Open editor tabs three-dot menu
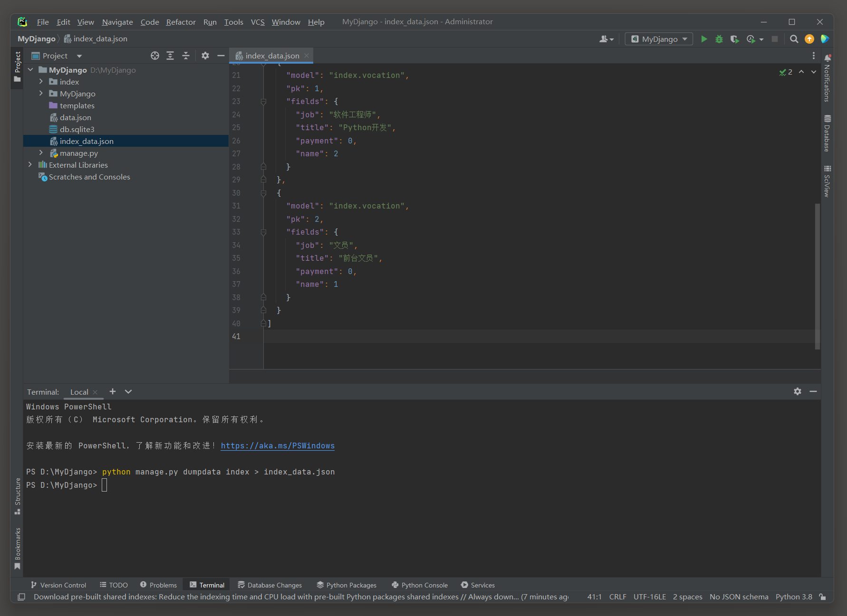 [814, 56]
